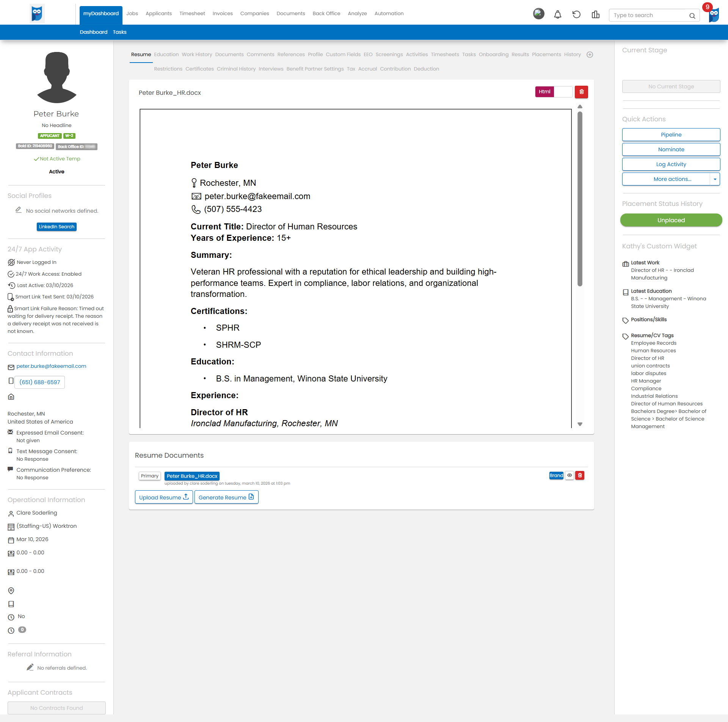The height and width of the screenshot is (722, 728).
Task: Click the notifications bell icon
Action: 557,15
